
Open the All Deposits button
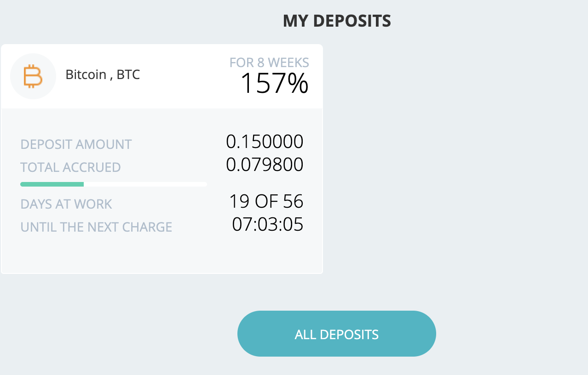pyautogui.click(x=337, y=334)
